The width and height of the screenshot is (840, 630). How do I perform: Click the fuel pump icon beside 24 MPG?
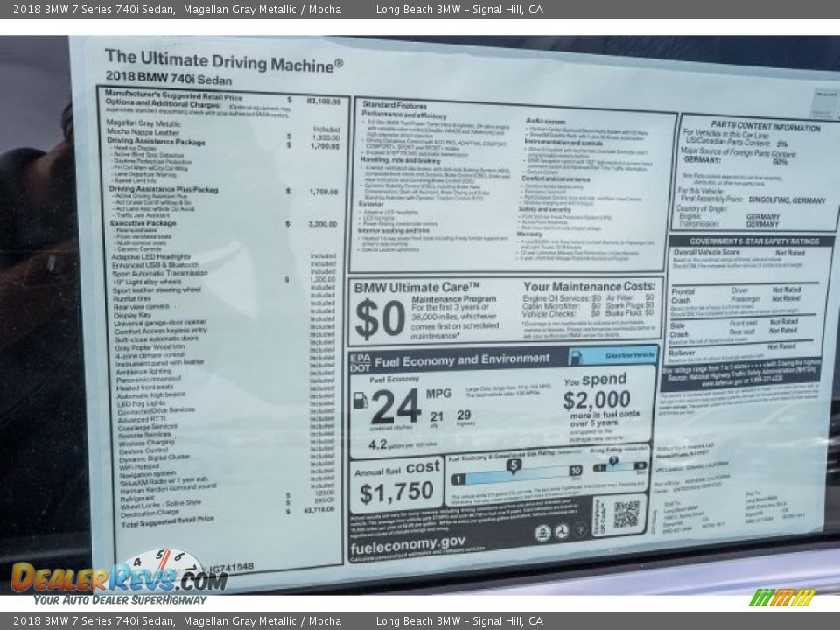coord(360,401)
